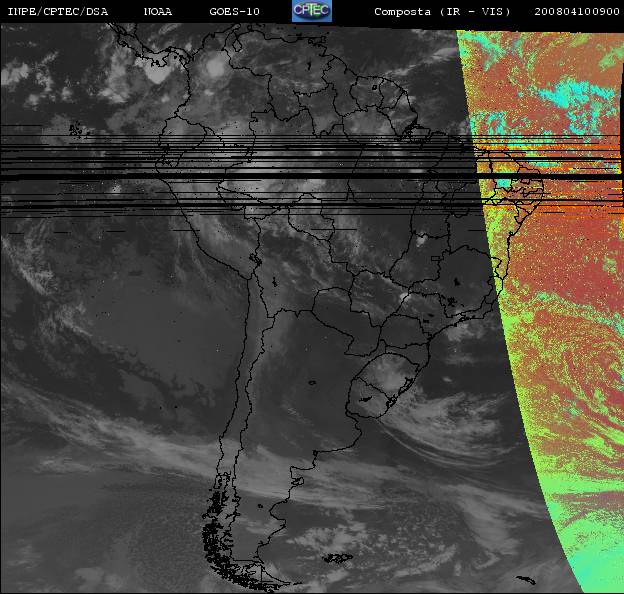
Task: Click the CPTEC logo in header
Action: pyautogui.click(x=312, y=11)
